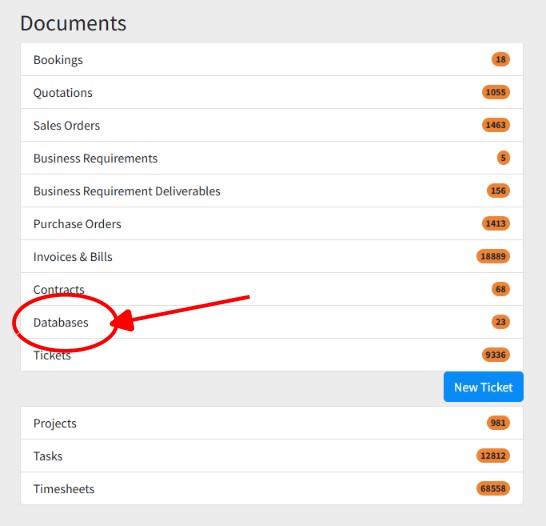
Task: Click the 9336 Tickets count badge
Action: point(496,355)
